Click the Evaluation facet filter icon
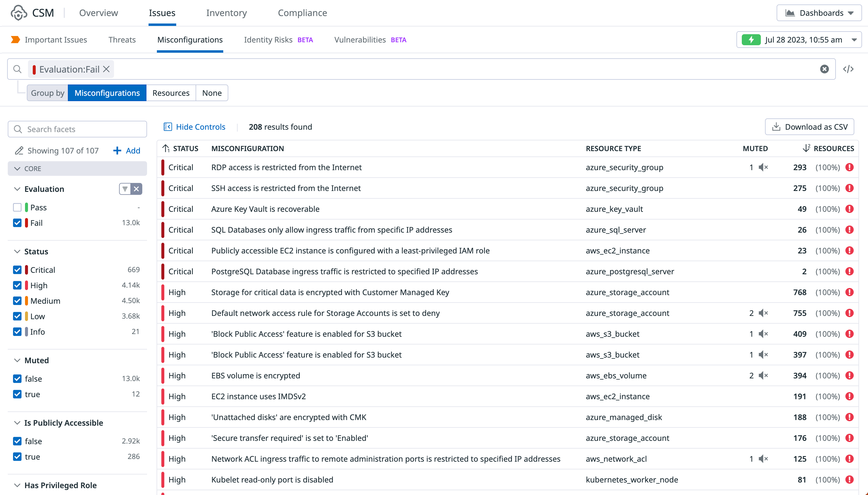 click(125, 189)
